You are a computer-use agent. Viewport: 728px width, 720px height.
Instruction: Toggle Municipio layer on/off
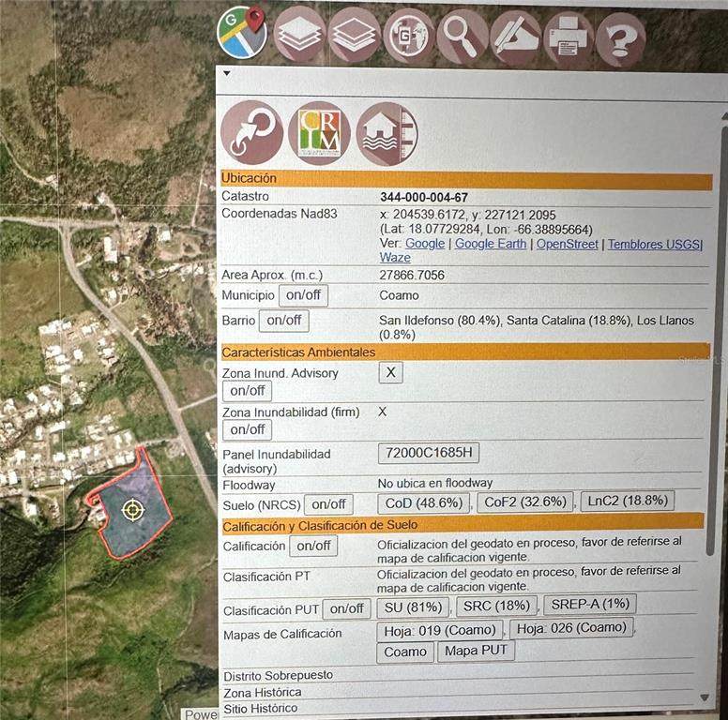301,295
